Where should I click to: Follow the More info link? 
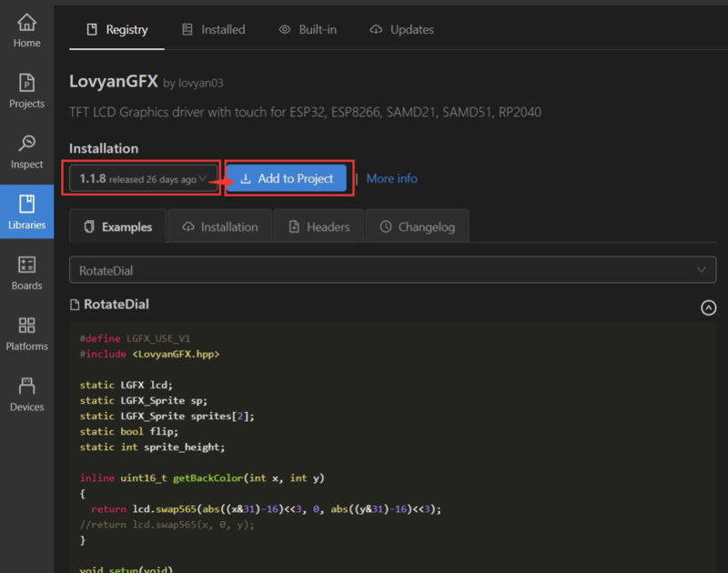pos(391,179)
